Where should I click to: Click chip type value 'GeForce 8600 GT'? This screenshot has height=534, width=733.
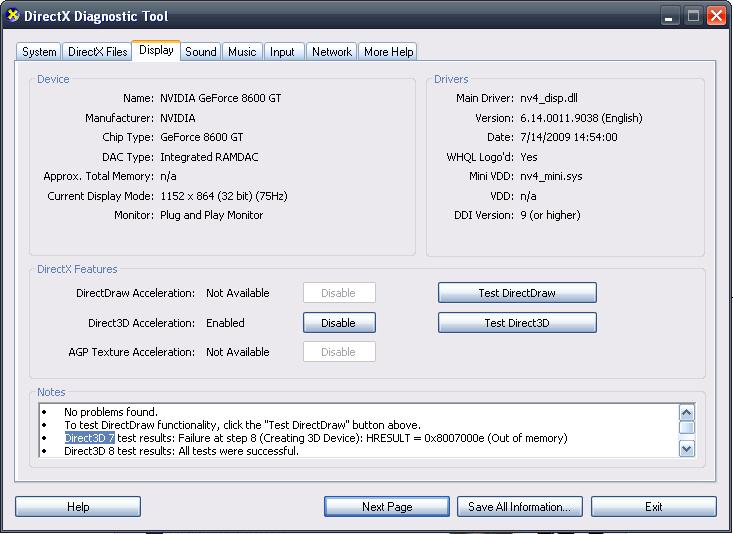(x=201, y=137)
